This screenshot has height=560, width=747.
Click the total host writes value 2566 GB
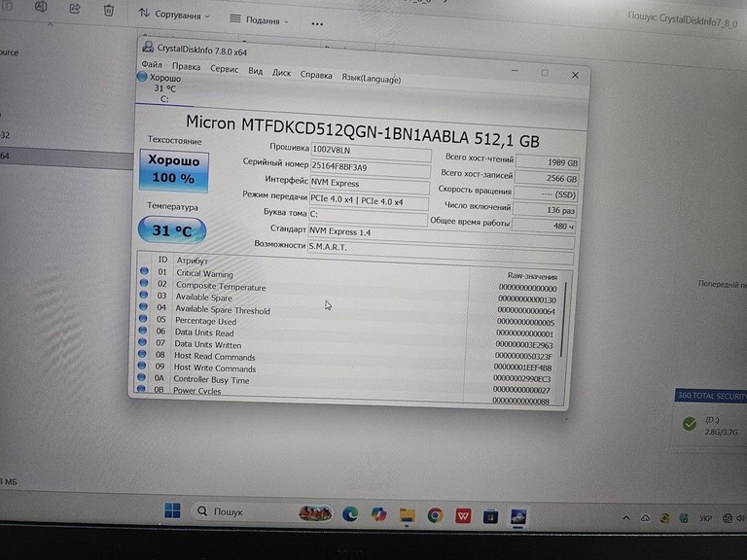[547, 179]
